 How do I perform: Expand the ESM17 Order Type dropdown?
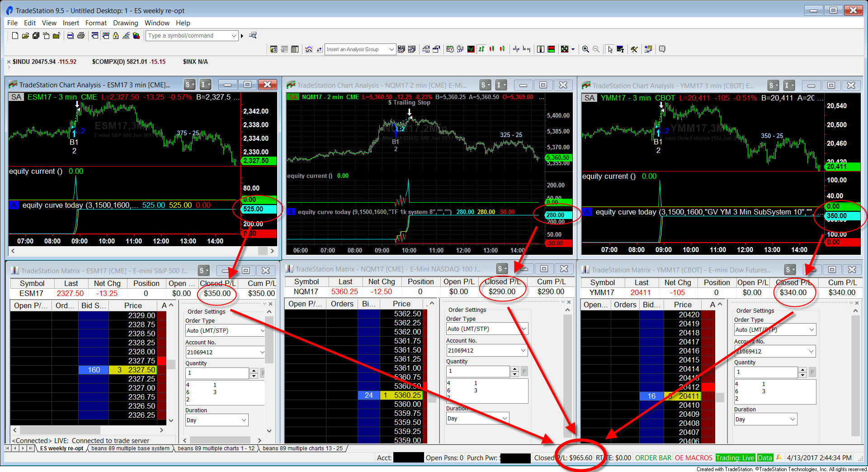click(262, 331)
